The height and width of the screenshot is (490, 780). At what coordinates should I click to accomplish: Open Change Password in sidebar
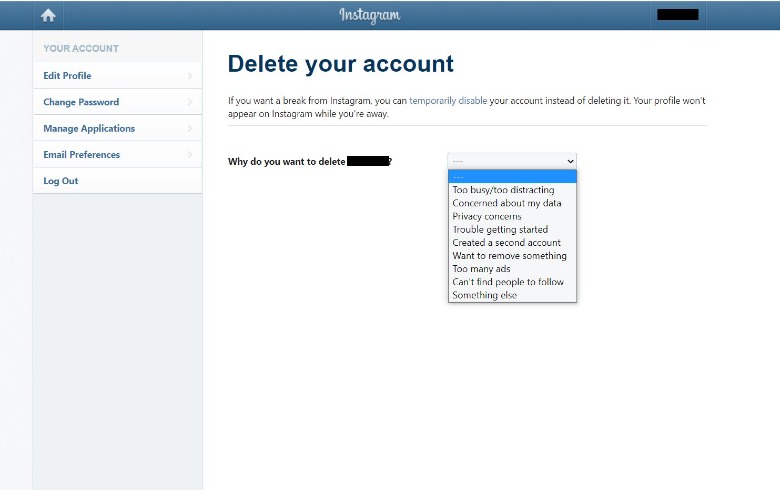point(81,102)
